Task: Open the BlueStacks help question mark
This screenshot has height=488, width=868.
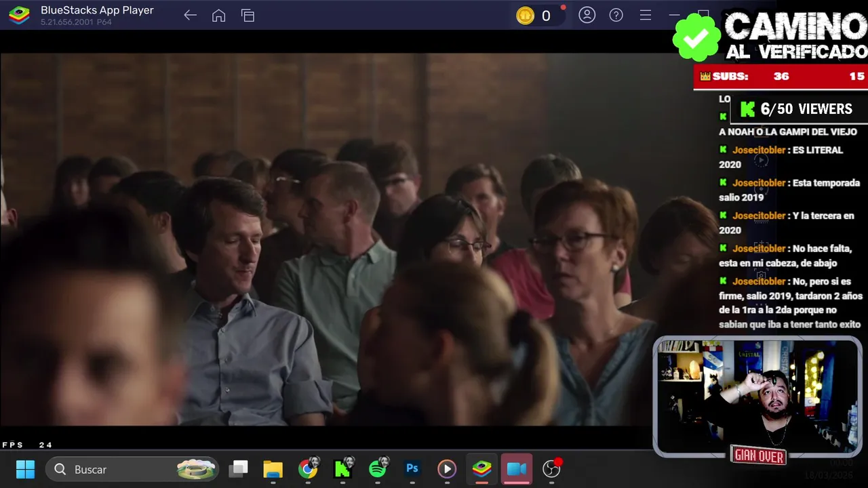Action: [616, 15]
